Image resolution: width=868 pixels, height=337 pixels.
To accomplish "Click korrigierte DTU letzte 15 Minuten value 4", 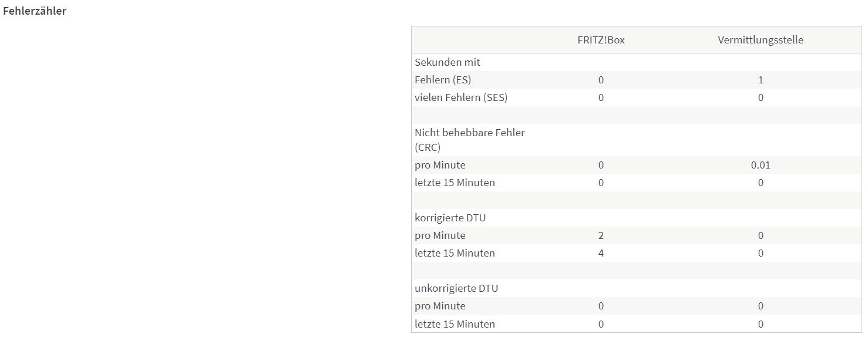I will pos(601,253).
